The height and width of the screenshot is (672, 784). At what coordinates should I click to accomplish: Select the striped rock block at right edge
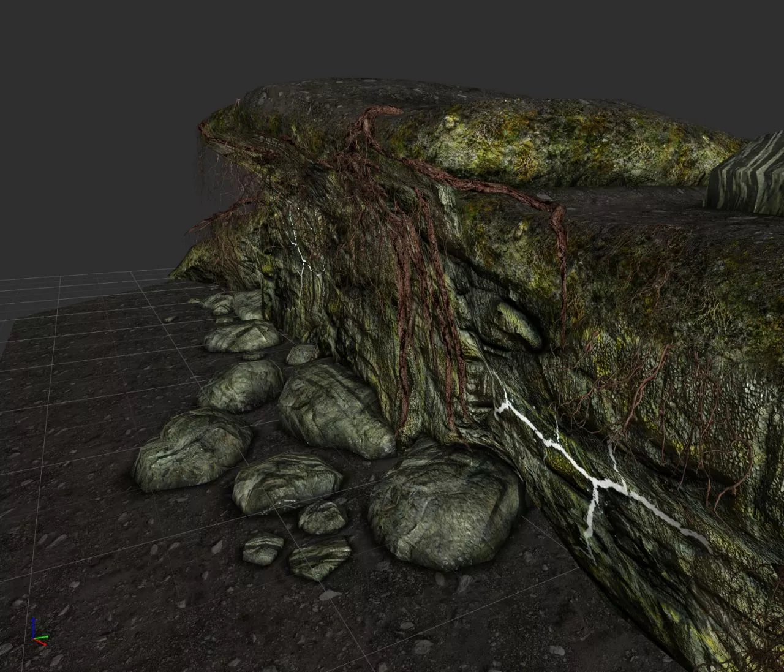coord(746,174)
